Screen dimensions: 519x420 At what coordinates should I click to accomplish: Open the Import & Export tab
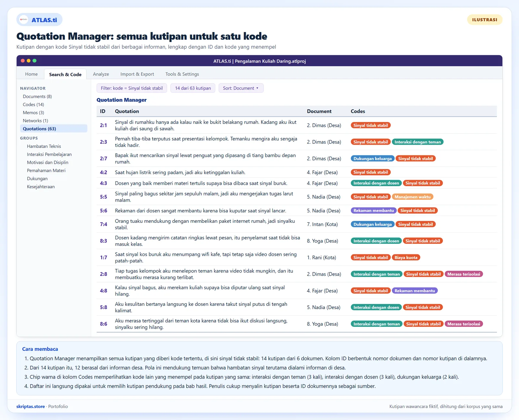point(137,74)
